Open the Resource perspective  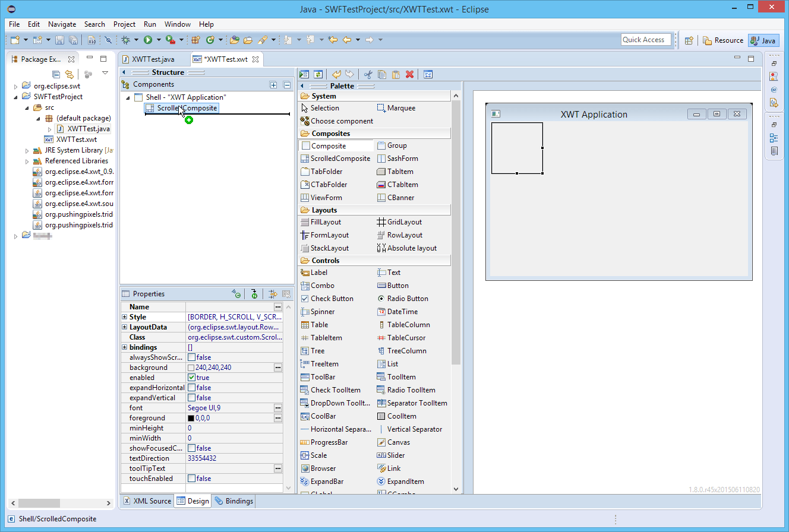tap(723, 40)
